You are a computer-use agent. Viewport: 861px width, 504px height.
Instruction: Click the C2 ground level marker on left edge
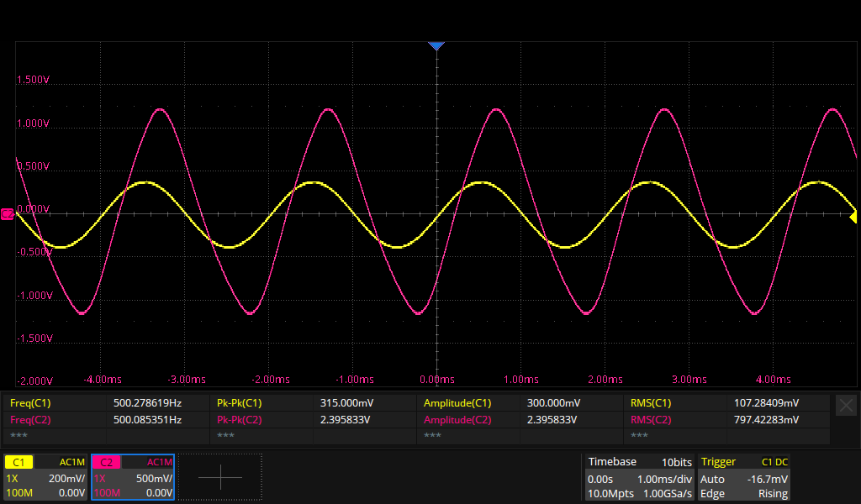pyautogui.click(x=8, y=214)
